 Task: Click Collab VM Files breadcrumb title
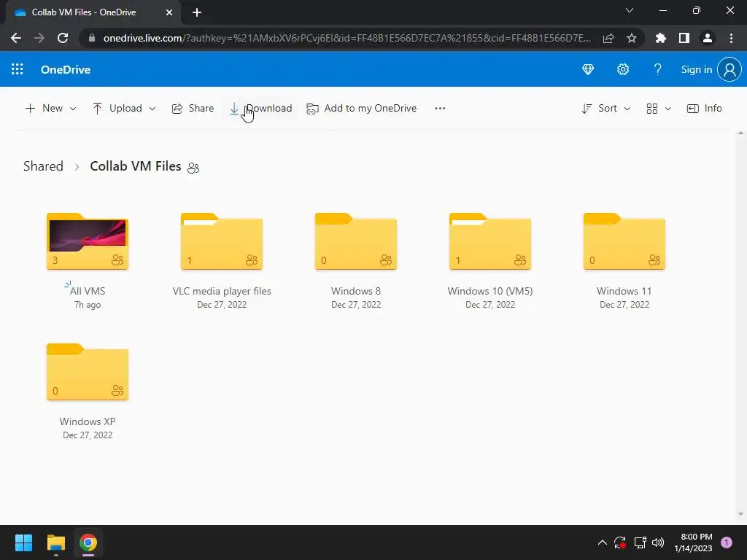click(135, 166)
